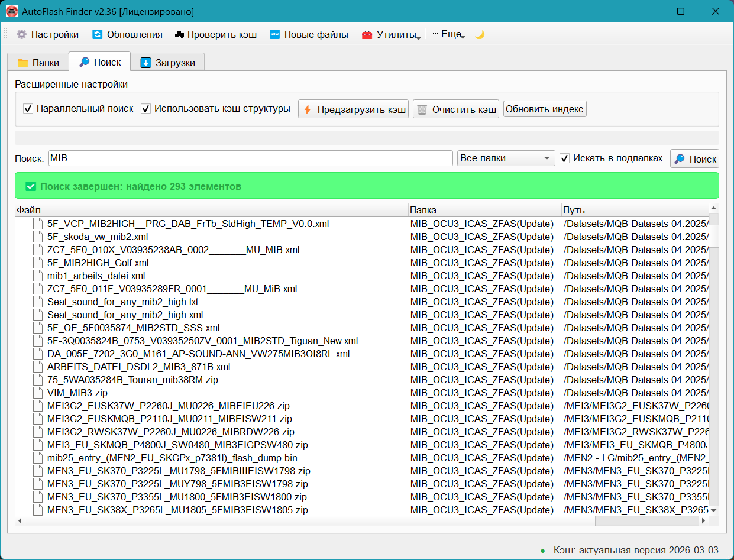Click the New files icon

[274, 34]
